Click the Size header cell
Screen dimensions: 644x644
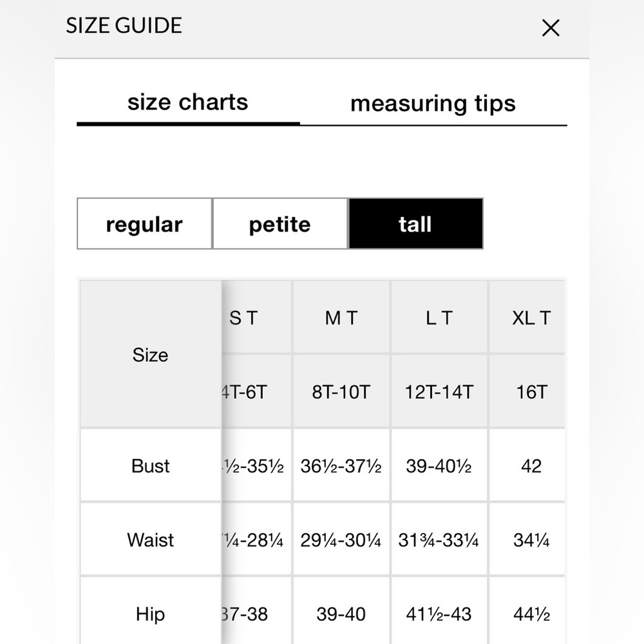pyautogui.click(x=151, y=354)
